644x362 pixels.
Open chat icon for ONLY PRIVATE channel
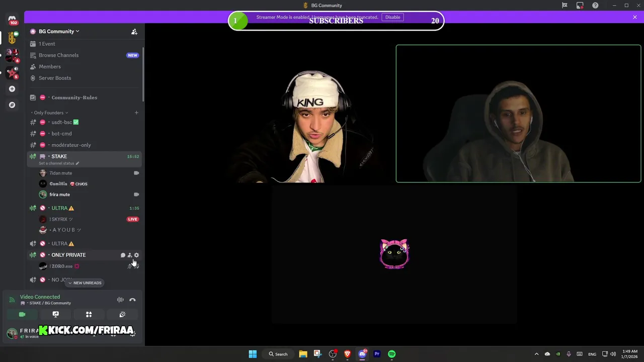tap(123, 255)
